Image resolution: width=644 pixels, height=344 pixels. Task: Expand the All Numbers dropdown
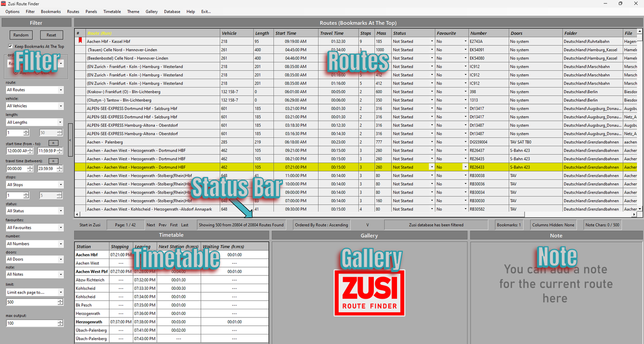pyautogui.click(x=35, y=243)
